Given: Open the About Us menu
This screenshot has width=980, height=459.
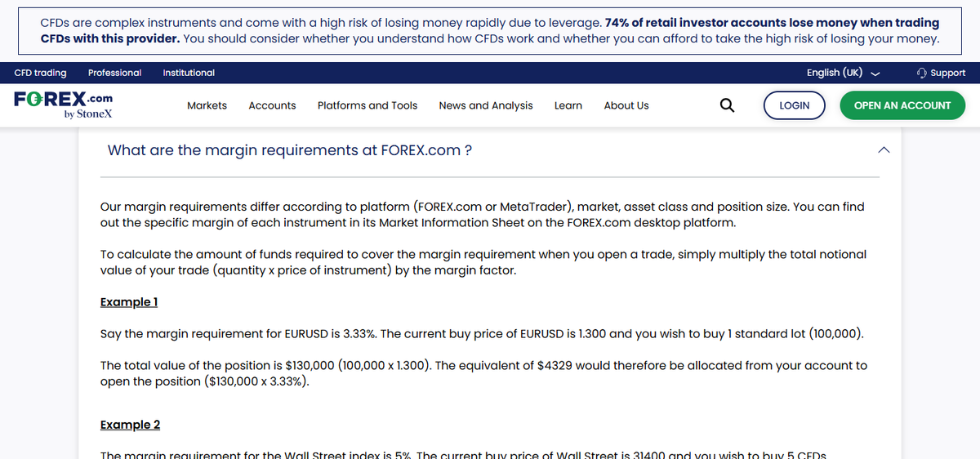Looking at the screenshot, I should click(626, 105).
